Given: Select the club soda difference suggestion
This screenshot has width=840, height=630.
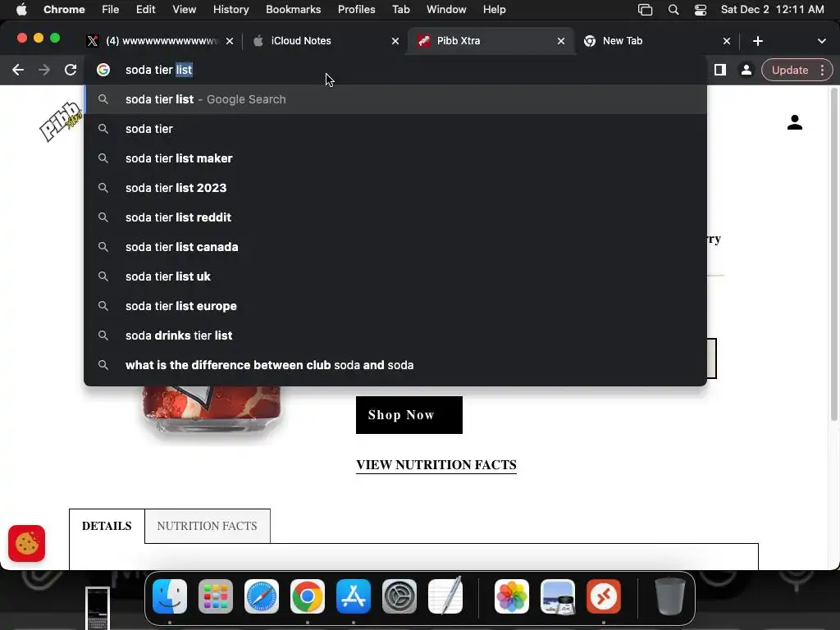Looking at the screenshot, I should (395, 365).
